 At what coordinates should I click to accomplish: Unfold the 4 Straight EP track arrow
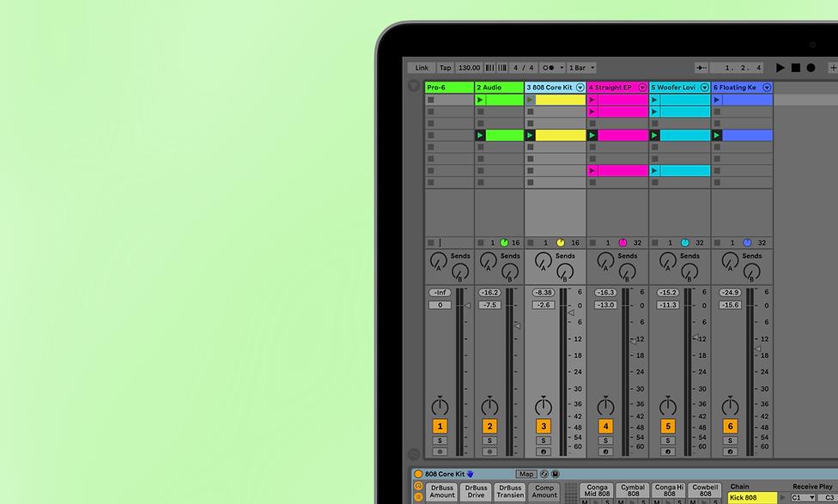click(x=642, y=88)
